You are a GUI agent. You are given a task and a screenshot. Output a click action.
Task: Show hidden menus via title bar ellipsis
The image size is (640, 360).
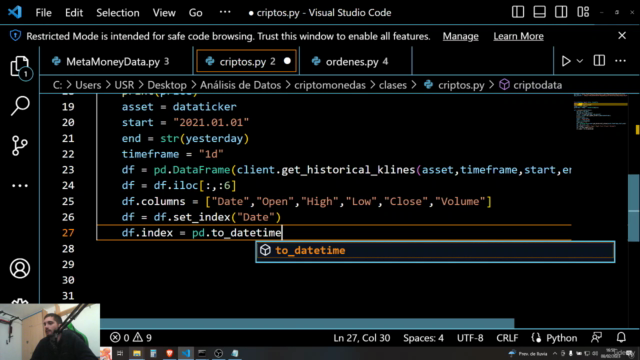(x=225, y=12)
